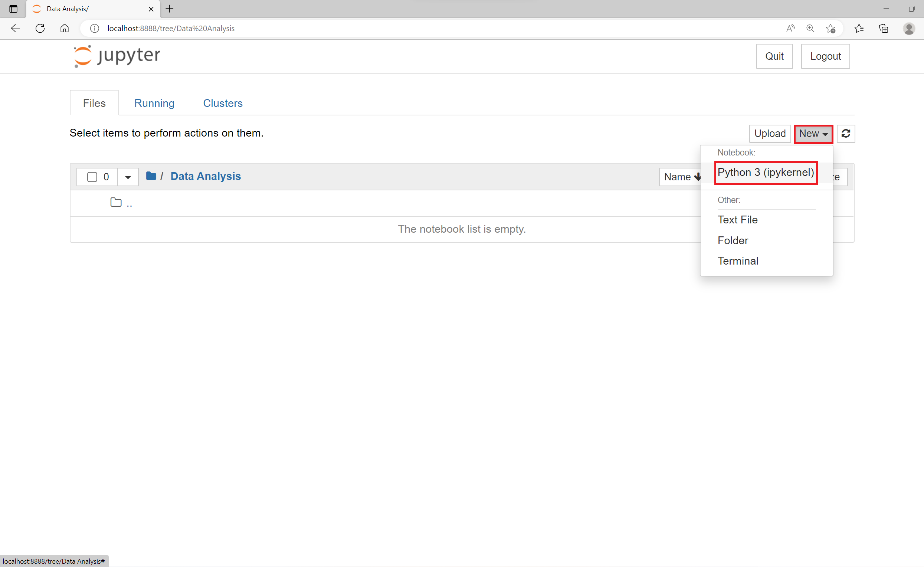Click the zoom magnifier icon in the address bar

810,29
